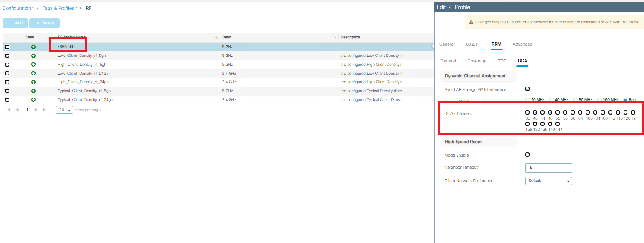This screenshot has width=644, height=243.
Task: Open items per page dropdown
Action: pos(65,110)
